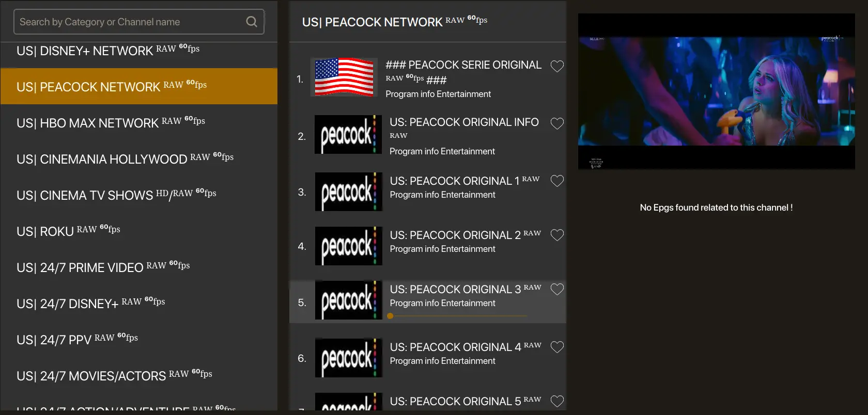The height and width of the screenshot is (415, 868).
Task: Open US| CINEMA TV SHOWS category
Action: pos(139,195)
